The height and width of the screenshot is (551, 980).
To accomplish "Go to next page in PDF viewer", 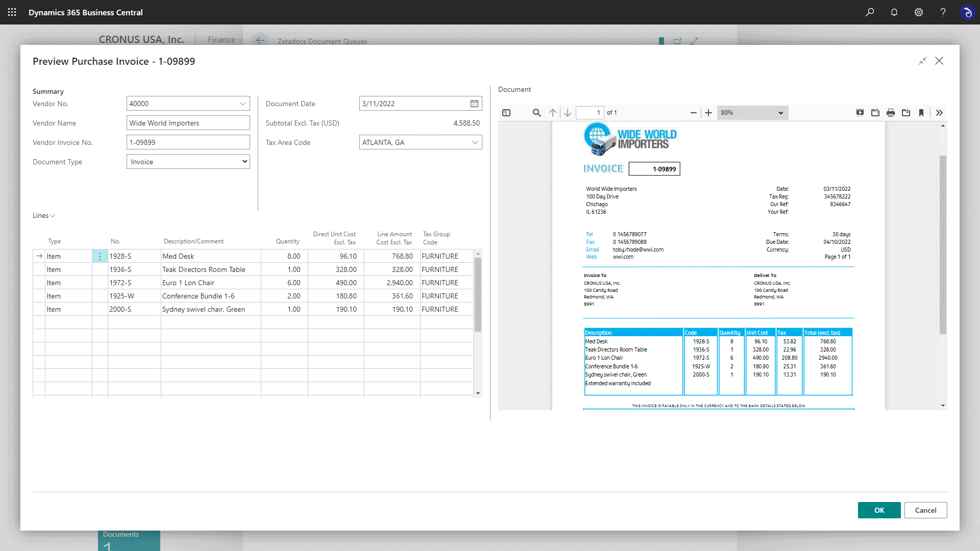I will tap(568, 113).
